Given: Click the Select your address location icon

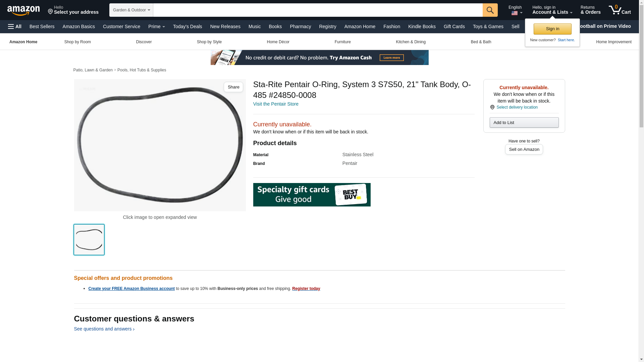Looking at the screenshot, I should point(50,12).
